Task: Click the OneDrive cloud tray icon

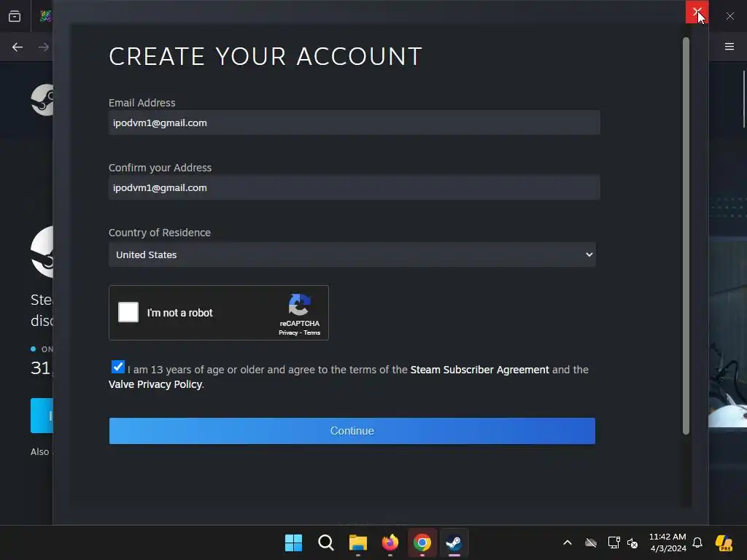Action: 591,542
